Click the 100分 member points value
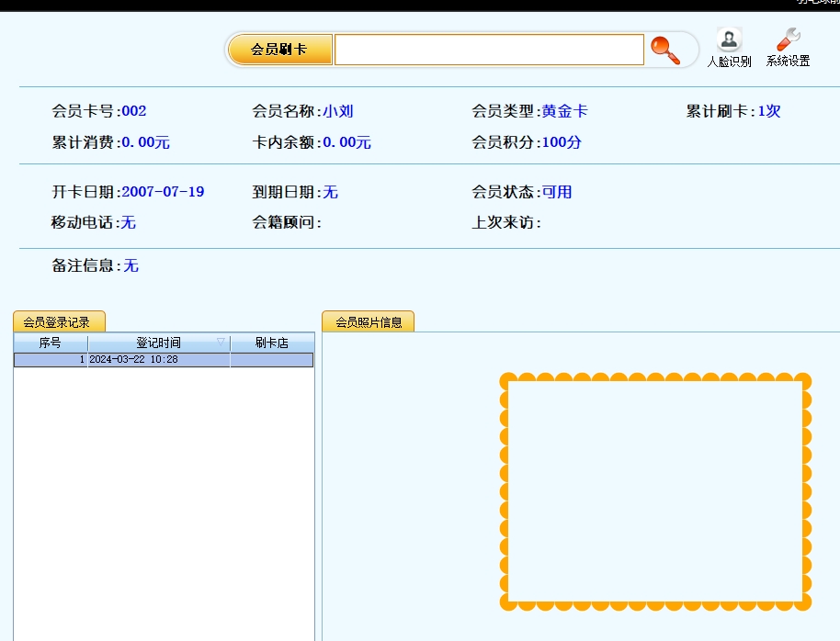840x641 pixels. (x=562, y=142)
